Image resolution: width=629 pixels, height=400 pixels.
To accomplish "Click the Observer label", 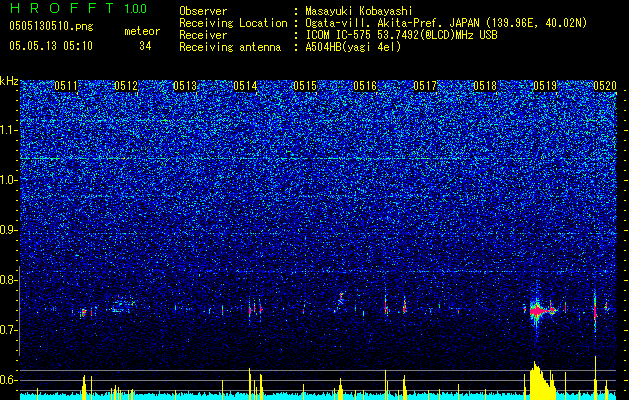I will click(x=203, y=11).
